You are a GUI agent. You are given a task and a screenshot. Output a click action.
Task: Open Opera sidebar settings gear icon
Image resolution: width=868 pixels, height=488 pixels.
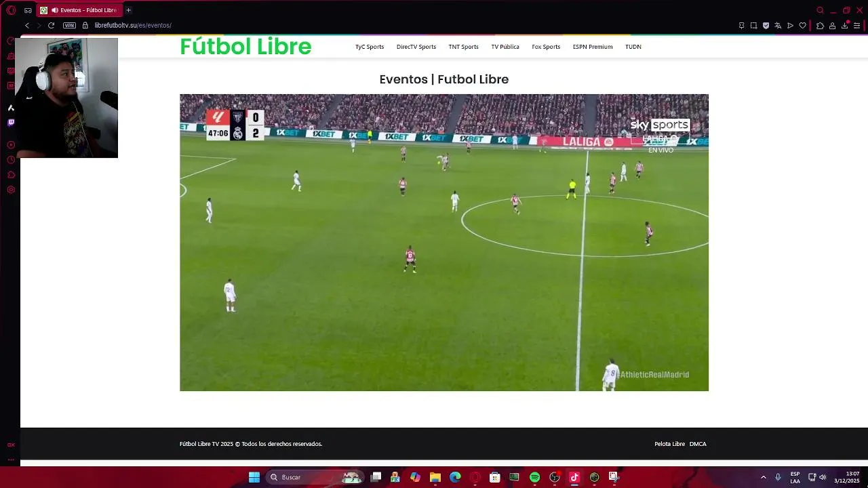click(x=11, y=190)
